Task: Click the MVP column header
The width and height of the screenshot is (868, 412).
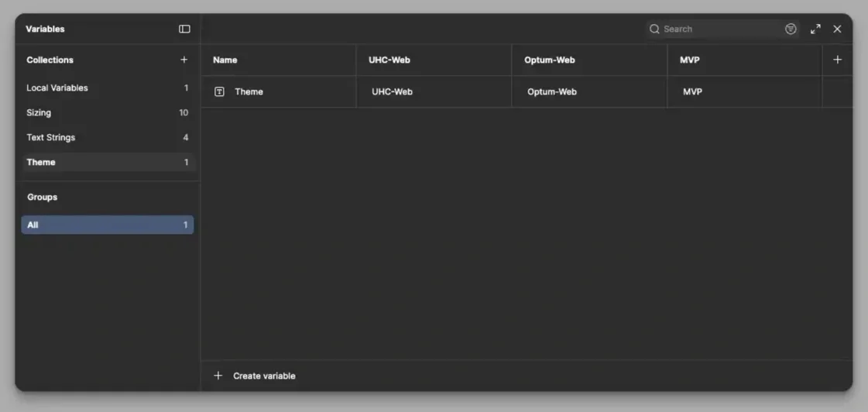Action: click(745, 60)
